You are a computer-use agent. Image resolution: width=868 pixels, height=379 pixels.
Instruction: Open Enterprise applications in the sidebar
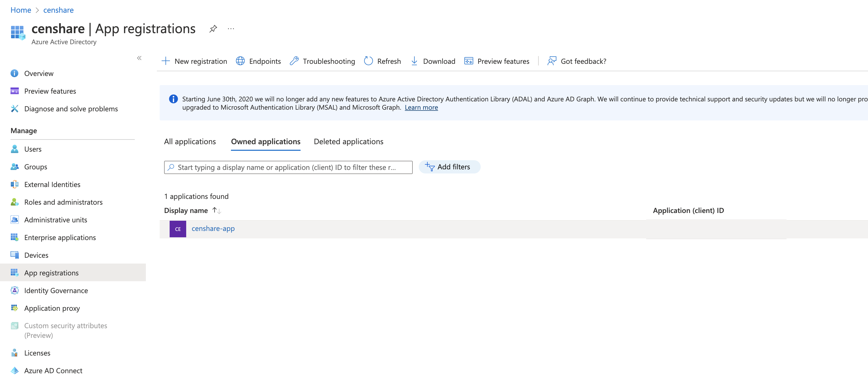(x=60, y=237)
